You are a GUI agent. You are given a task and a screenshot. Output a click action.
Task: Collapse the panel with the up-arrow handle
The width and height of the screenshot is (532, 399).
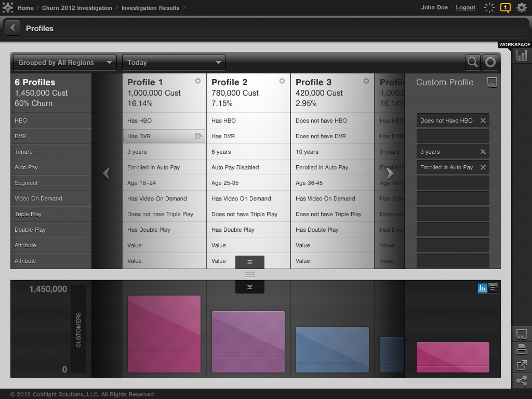pyautogui.click(x=250, y=262)
